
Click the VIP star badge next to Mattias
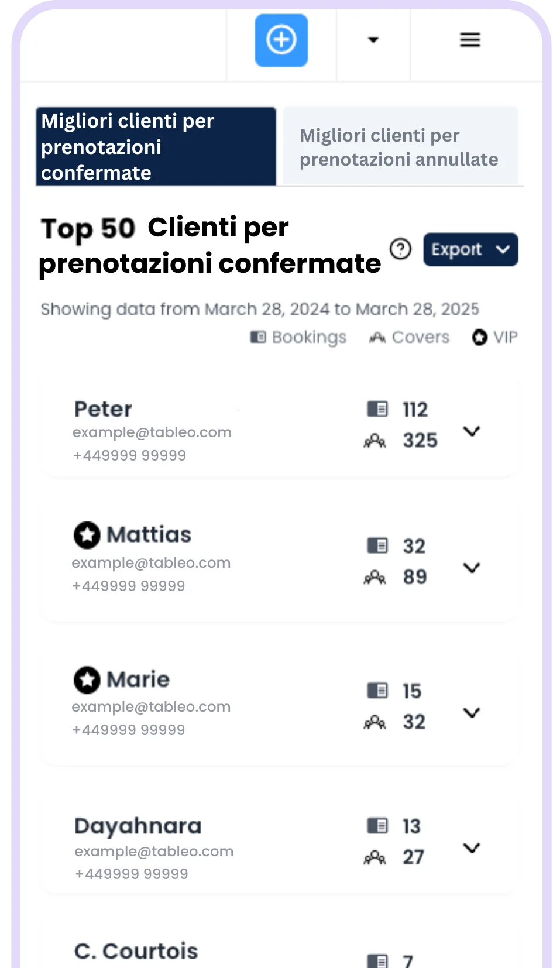(87, 535)
